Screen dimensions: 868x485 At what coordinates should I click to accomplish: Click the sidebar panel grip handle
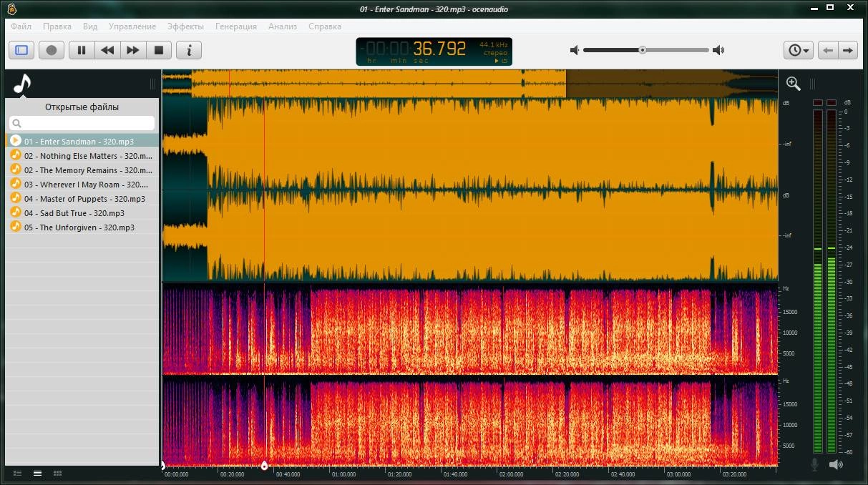pos(152,84)
